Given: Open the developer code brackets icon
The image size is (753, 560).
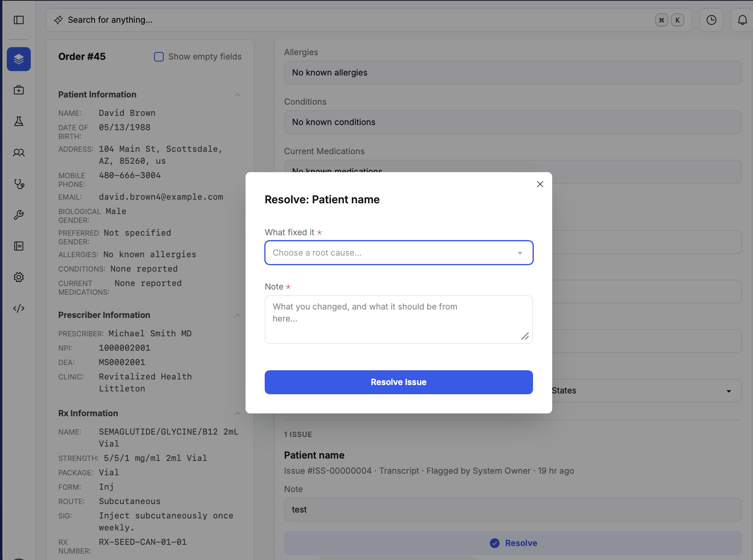Looking at the screenshot, I should click(19, 308).
